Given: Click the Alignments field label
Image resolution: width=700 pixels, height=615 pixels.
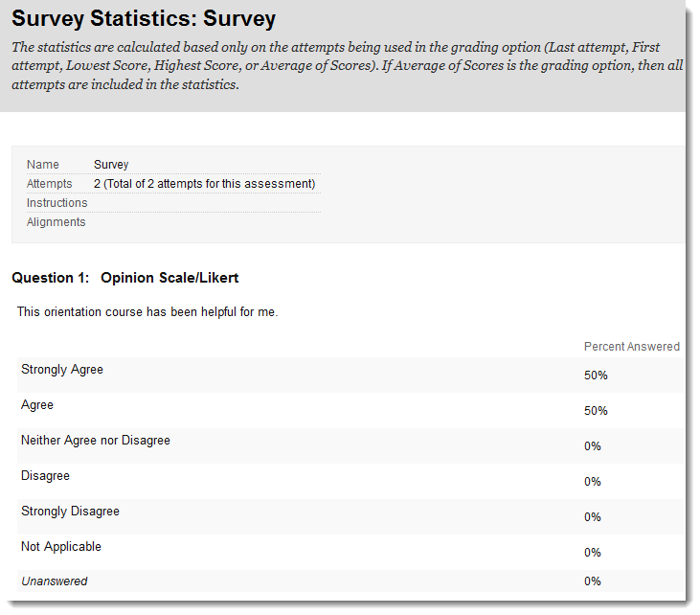Looking at the screenshot, I should coord(56,222).
